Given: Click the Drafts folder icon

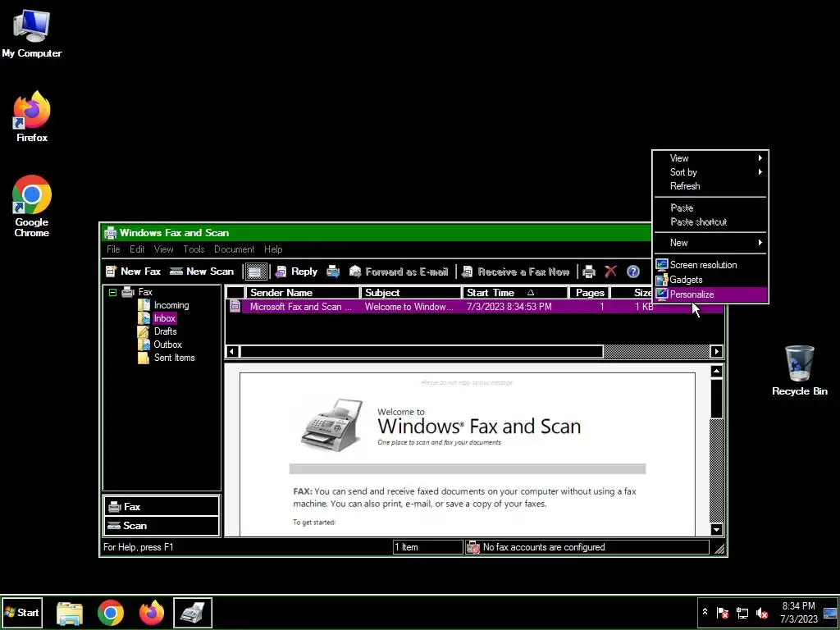Looking at the screenshot, I should click(x=144, y=331).
